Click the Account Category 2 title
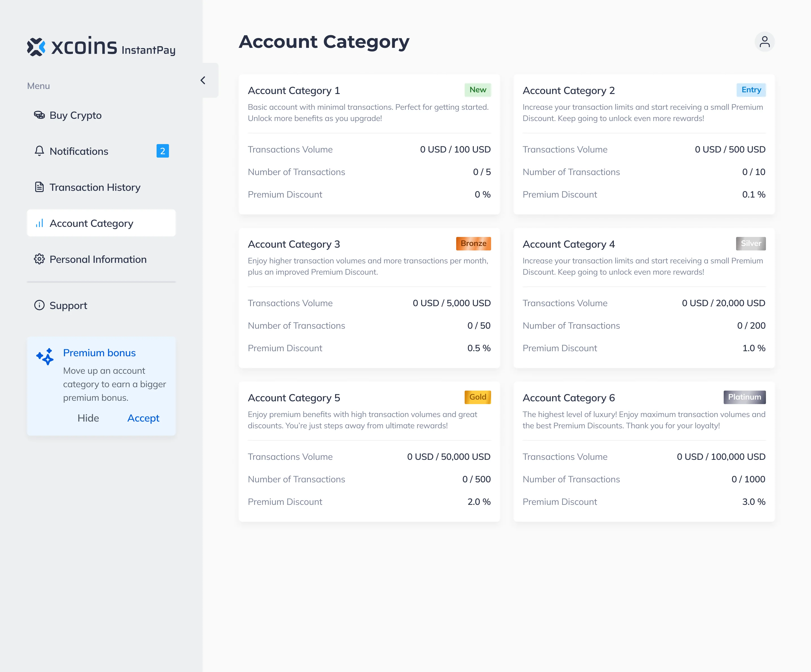811x672 pixels. coord(569,90)
